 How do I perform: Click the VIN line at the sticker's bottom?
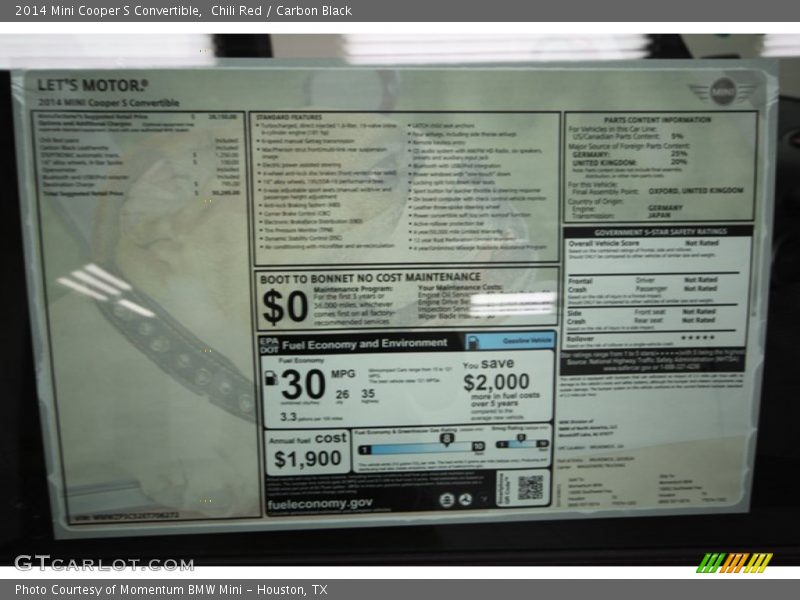click(x=127, y=516)
